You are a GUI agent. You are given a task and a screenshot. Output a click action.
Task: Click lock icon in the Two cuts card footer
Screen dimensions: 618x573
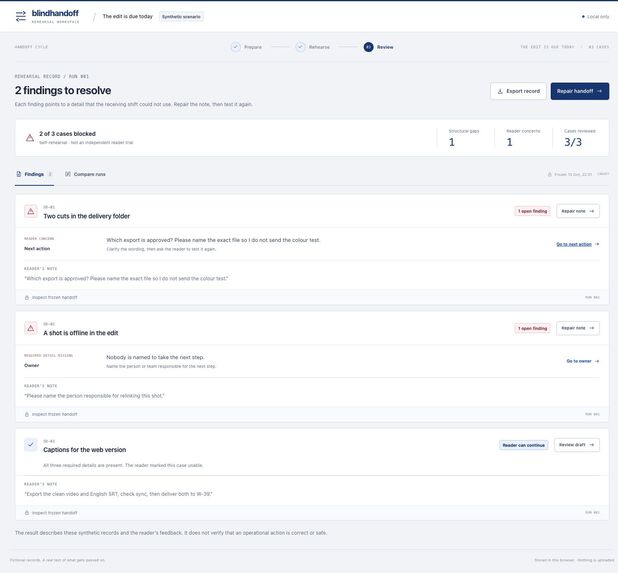(x=27, y=298)
